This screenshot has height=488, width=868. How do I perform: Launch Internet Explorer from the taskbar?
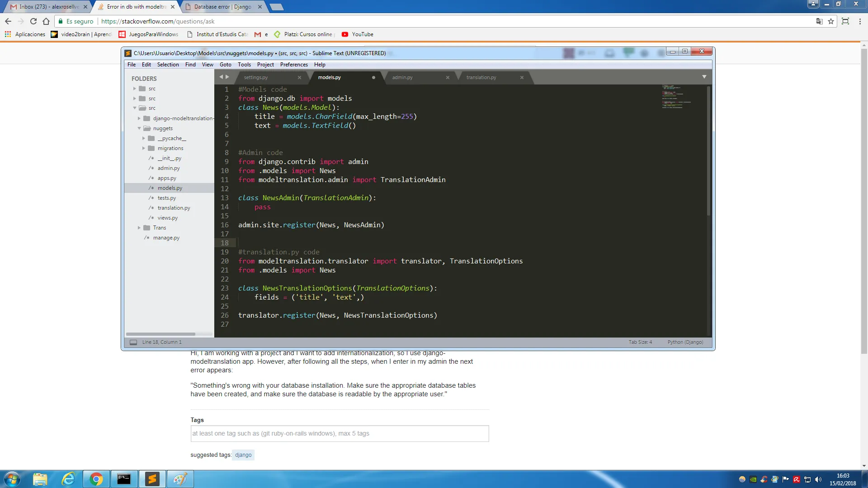coord(68,479)
